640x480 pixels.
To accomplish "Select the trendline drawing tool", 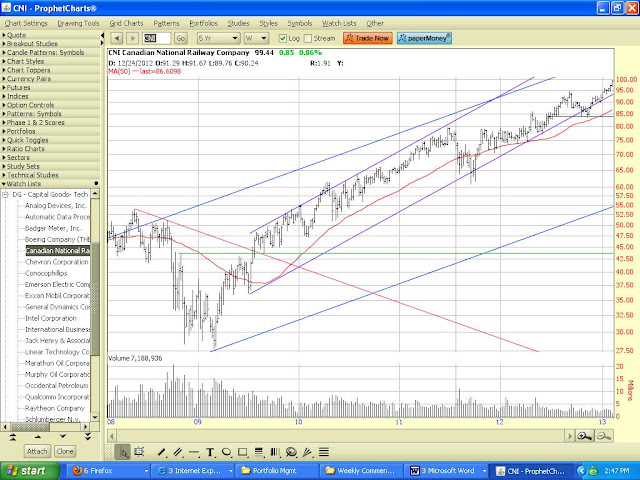I will coord(162,452).
